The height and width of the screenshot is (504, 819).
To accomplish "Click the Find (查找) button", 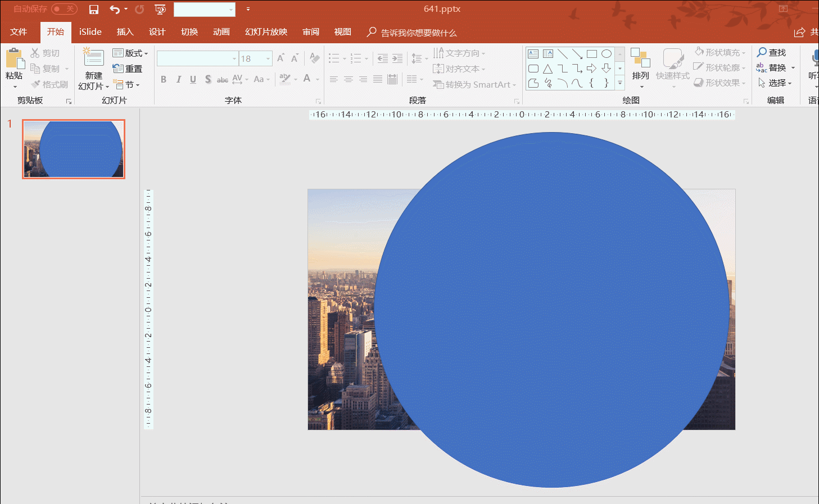I will point(771,52).
